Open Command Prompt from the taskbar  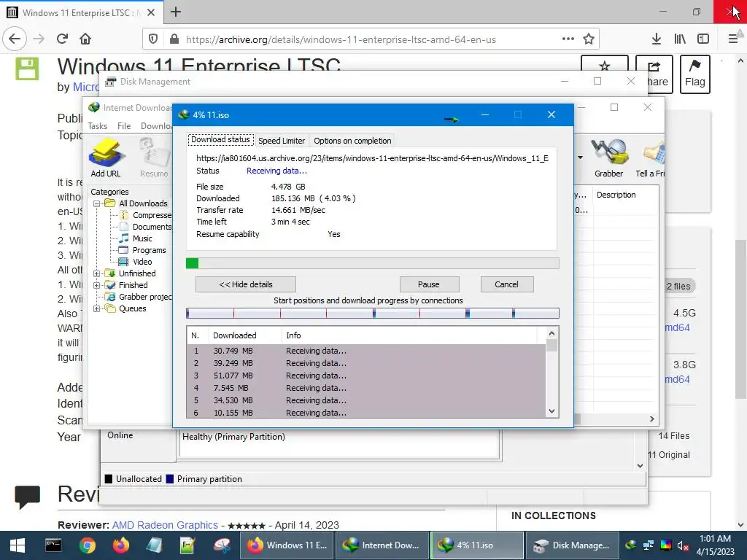tap(53, 545)
